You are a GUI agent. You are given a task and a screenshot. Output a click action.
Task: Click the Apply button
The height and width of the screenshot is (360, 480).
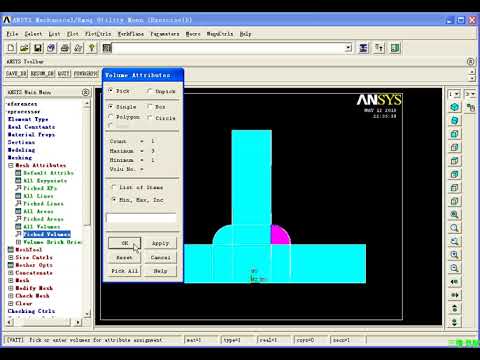click(x=161, y=243)
